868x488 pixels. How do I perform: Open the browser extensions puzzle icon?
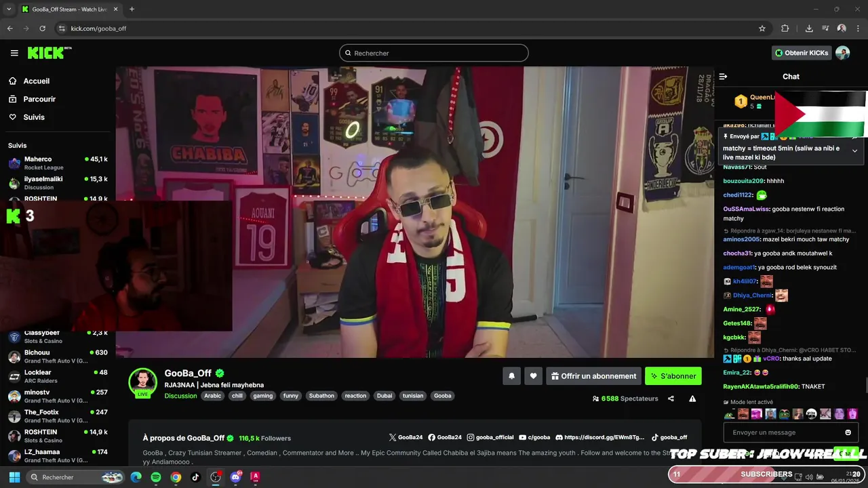click(x=785, y=28)
